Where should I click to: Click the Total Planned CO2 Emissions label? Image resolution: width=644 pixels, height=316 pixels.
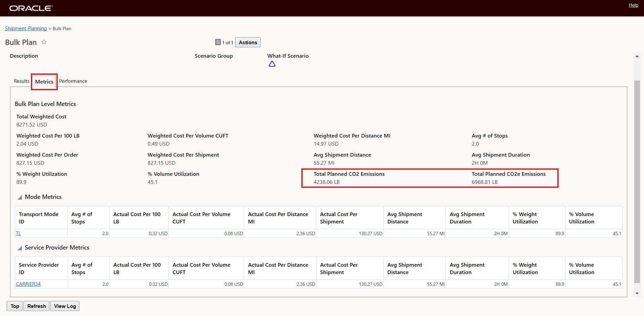349,174
